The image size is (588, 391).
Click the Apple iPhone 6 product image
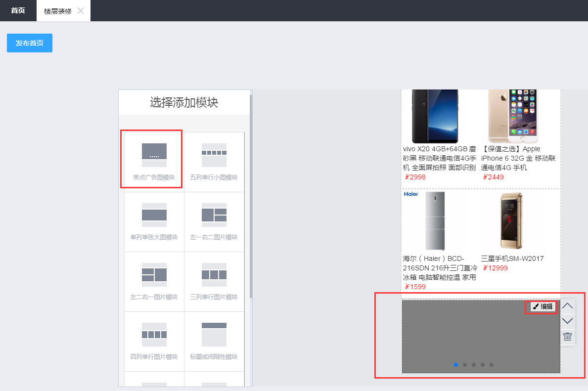513,116
